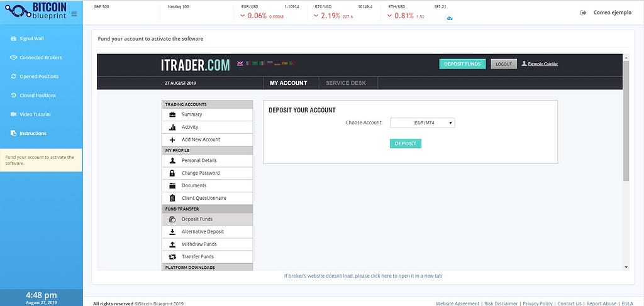Click the Transfer Funds arrows icon
The image size is (644, 306).
[172, 257]
